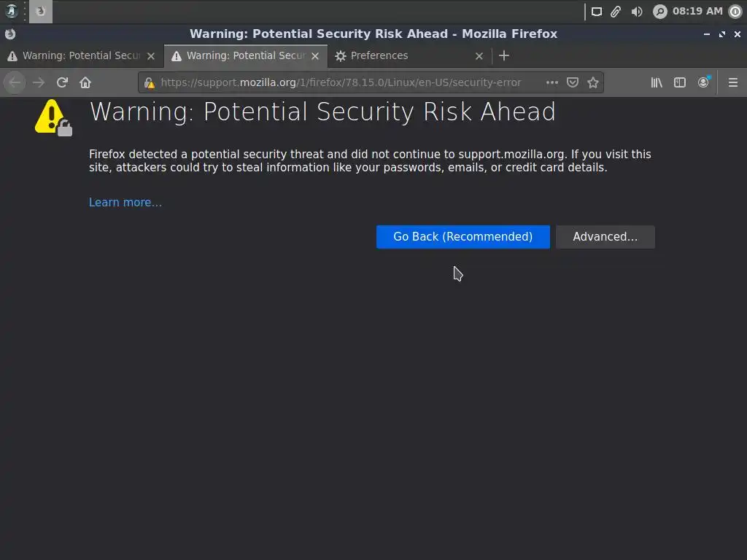Open the Firefox hamburger menu
Screen dimensions: 747x560
click(x=733, y=82)
